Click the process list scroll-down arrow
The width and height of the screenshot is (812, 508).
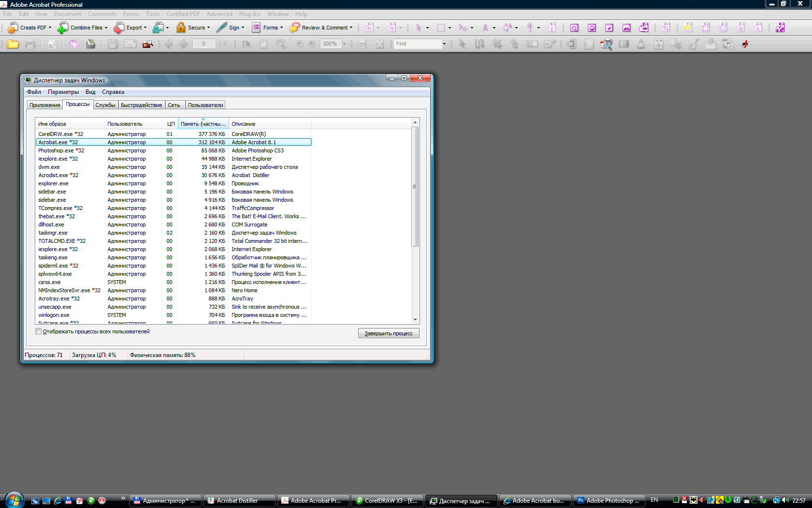pyautogui.click(x=415, y=319)
